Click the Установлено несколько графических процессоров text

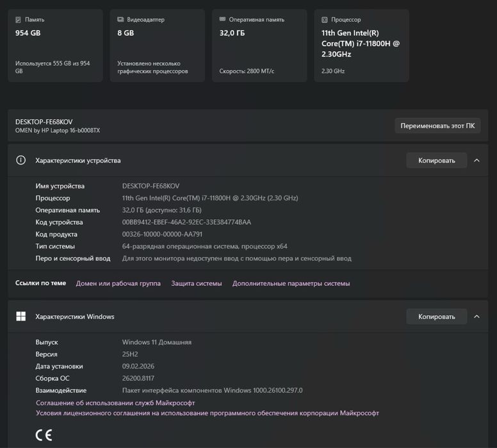tap(153, 67)
